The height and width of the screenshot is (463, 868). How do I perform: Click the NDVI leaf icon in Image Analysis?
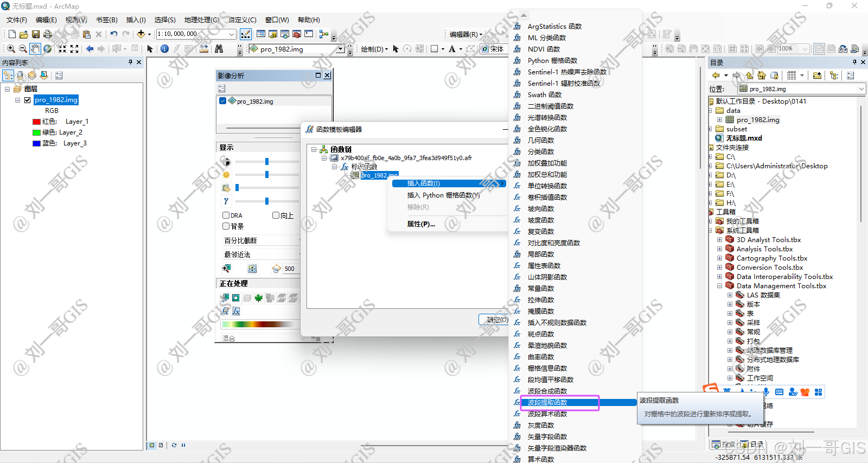259,297
